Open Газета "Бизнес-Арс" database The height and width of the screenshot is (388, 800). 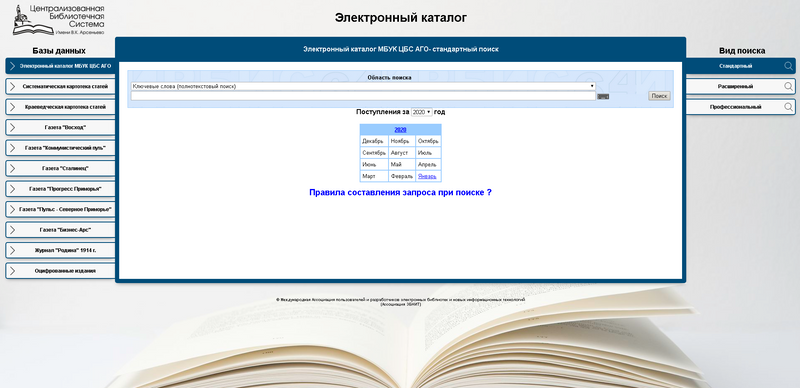61,230
